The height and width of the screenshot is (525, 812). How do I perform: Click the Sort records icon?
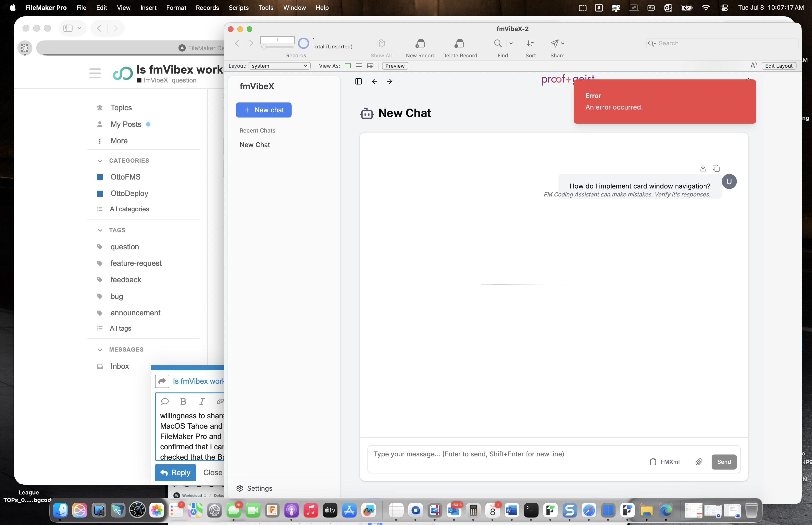pyautogui.click(x=531, y=43)
